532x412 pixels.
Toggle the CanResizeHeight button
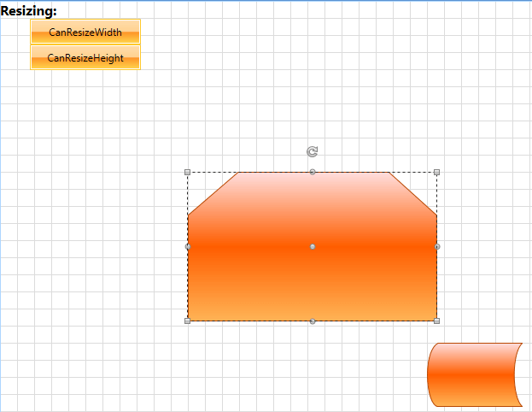coord(85,57)
